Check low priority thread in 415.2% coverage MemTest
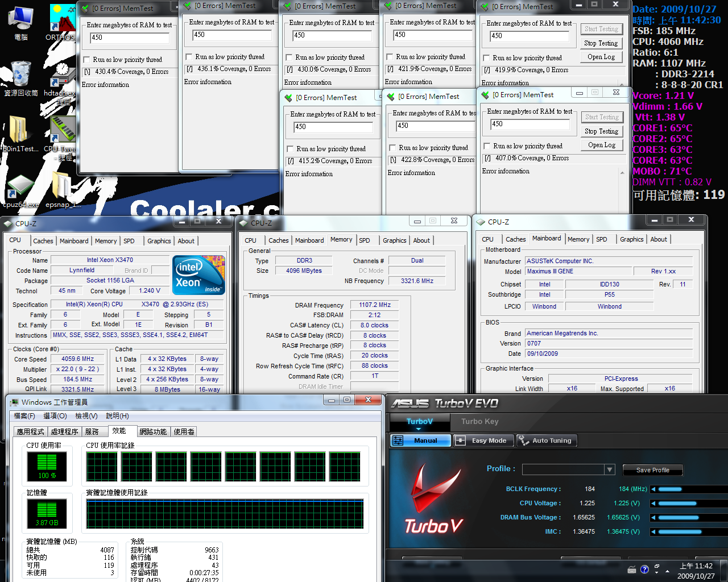Viewport: 728px width, 582px height. 291,149
